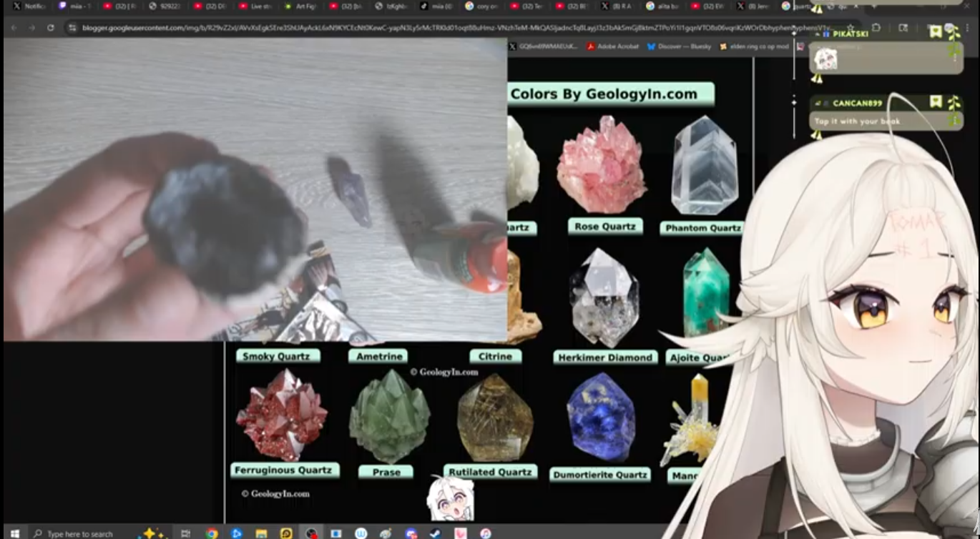
Task: Switch to the Art Fight tab
Action: click(300, 6)
